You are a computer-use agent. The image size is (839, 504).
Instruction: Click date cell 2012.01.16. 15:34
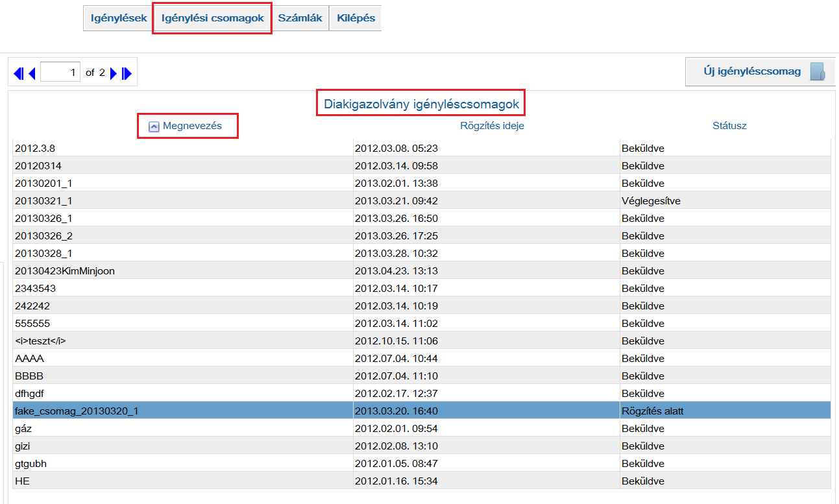(487, 481)
